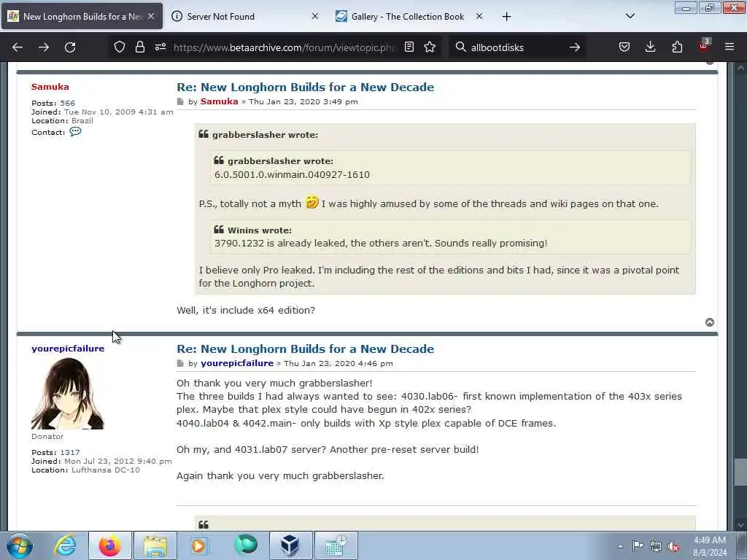Screen dimensions: 747x560
Task: Open yourepicfailure's profile from the sidebar name
Action: click(x=68, y=349)
